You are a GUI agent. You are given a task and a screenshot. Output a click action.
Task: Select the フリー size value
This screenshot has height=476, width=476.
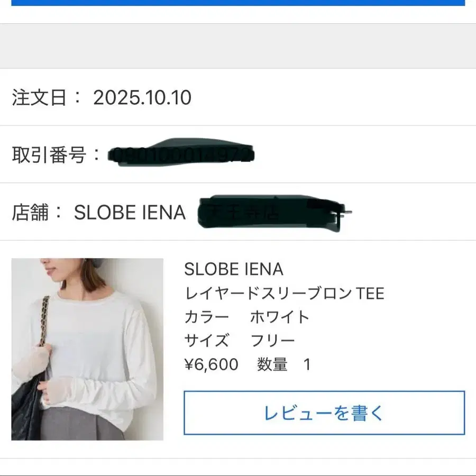pos(272,340)
